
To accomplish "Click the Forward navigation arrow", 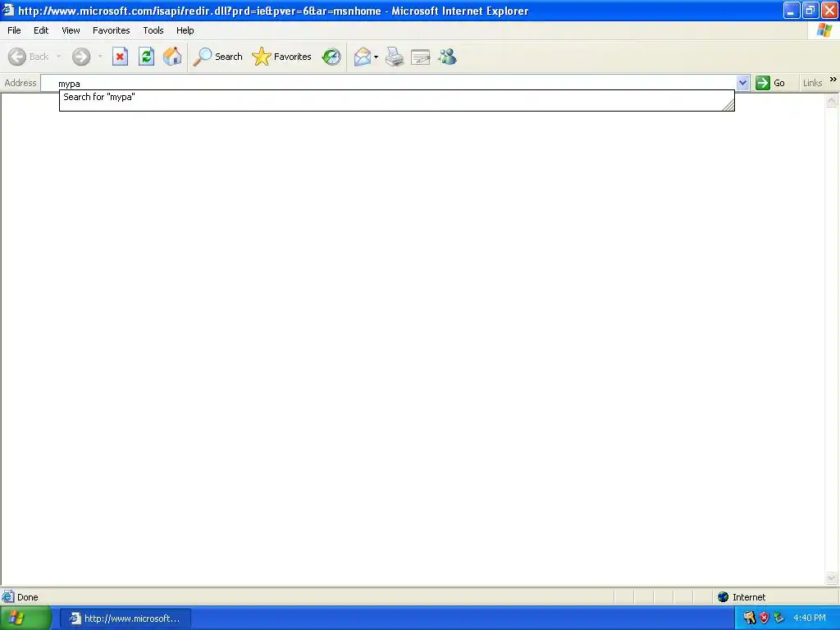I will click(x=81, y=57).
